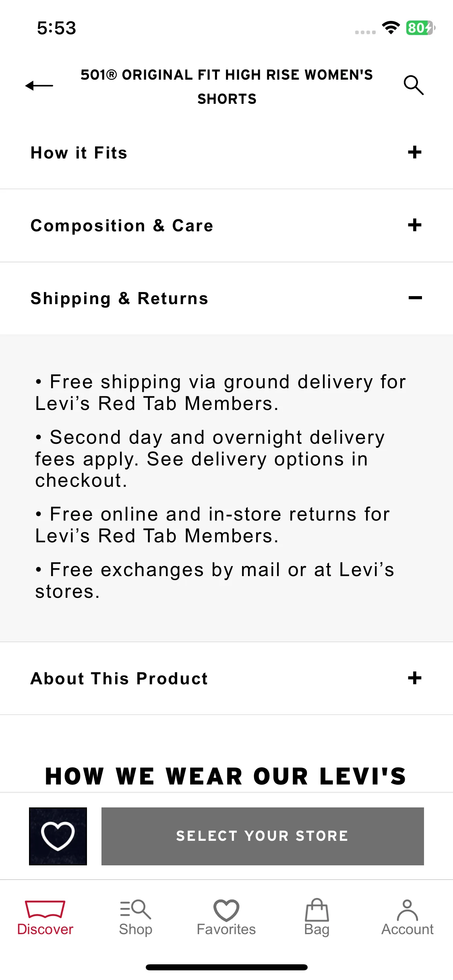Tap the Account person icon

click(x=407, y=910)
